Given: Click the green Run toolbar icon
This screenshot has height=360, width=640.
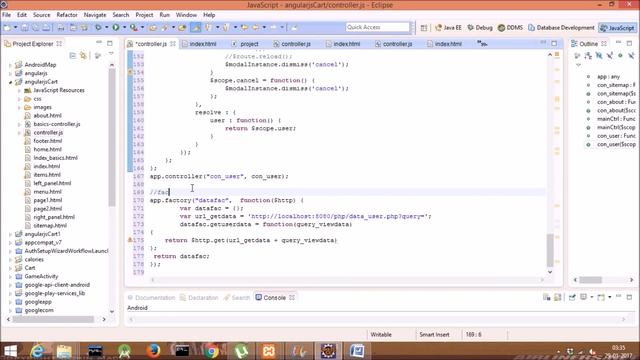Looking at the screenshot, I should (x=116, y=28).
